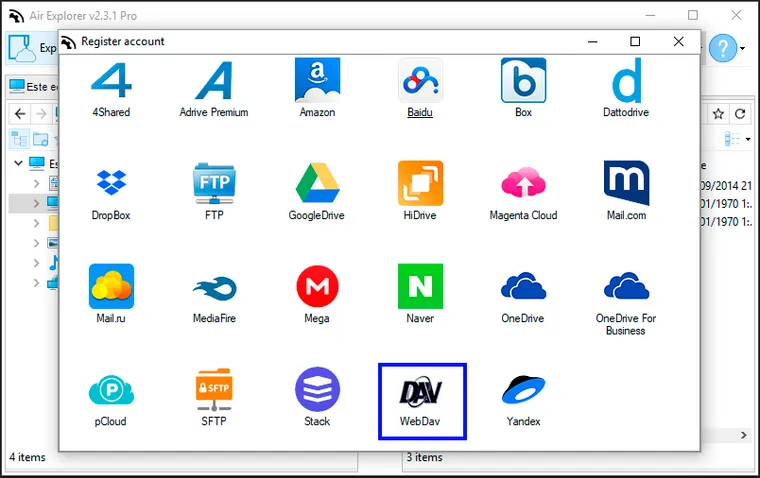This screenshot has height=478, width=760.
Task: Add current folder to favorites star
Action: [718, 114]
